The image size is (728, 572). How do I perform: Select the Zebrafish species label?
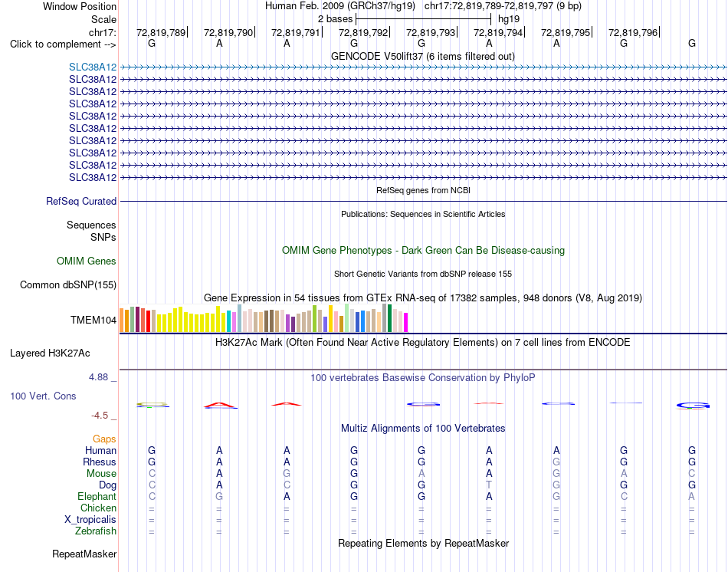tap(96, 531)
